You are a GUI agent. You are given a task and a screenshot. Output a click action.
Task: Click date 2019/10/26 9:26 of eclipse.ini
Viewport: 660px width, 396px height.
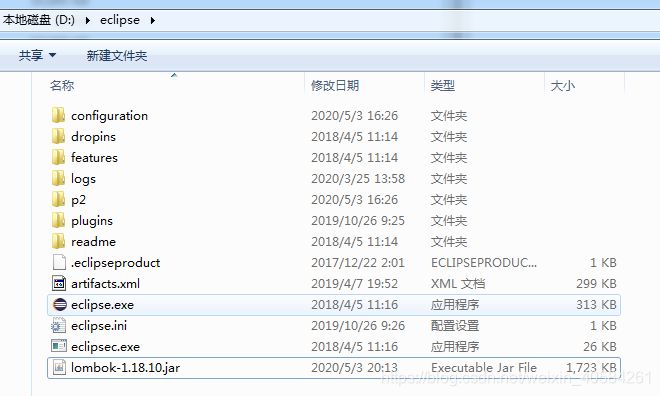coord(358,326)
